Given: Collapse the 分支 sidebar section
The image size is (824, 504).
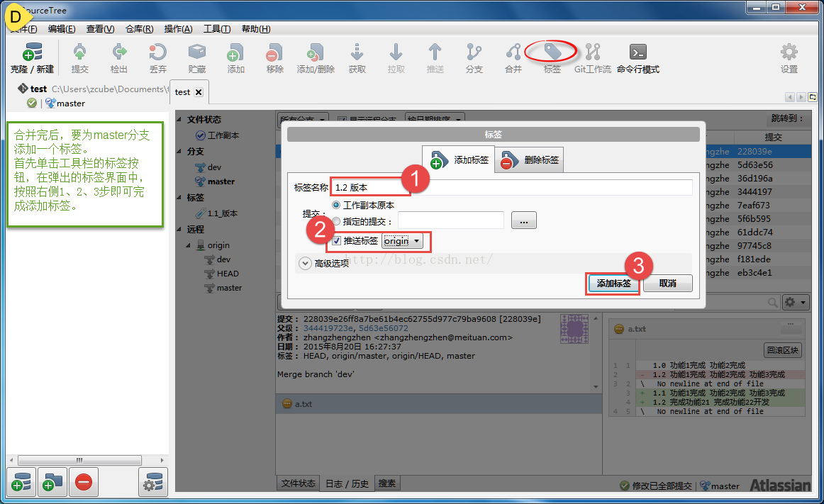Looking at the screenshot, I should pos(179,152).
